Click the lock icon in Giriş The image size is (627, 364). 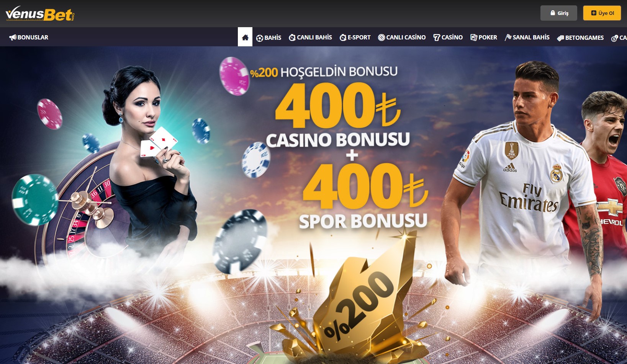click(553, 13)
